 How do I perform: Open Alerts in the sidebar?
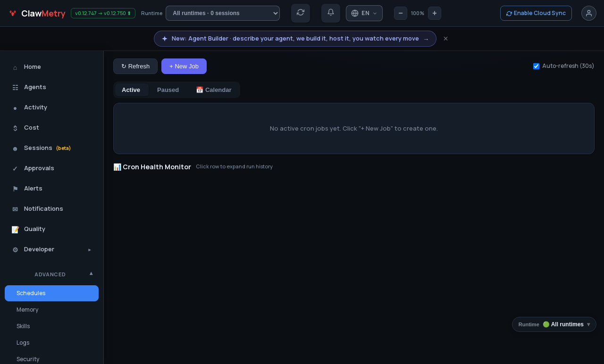51,189
